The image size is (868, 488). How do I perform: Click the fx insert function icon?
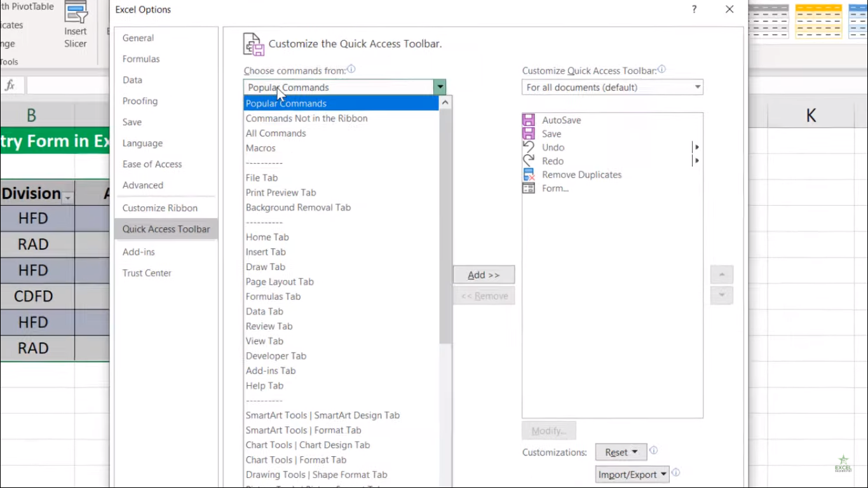coord(10,85)
